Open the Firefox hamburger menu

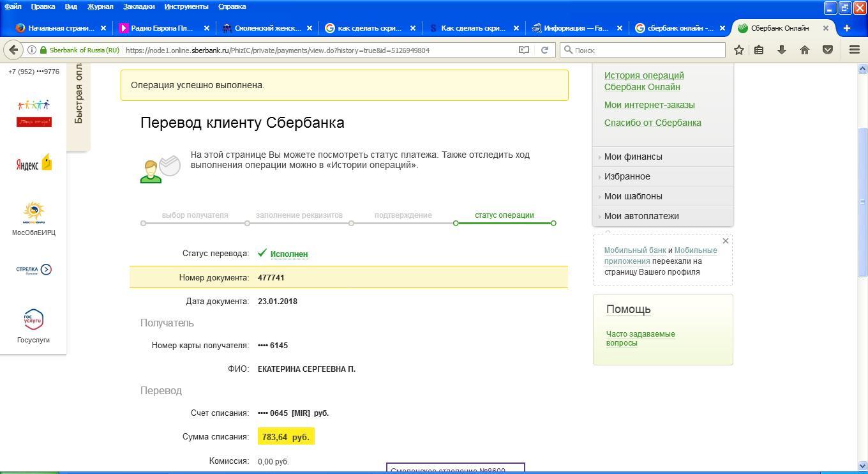coord(855,50)
